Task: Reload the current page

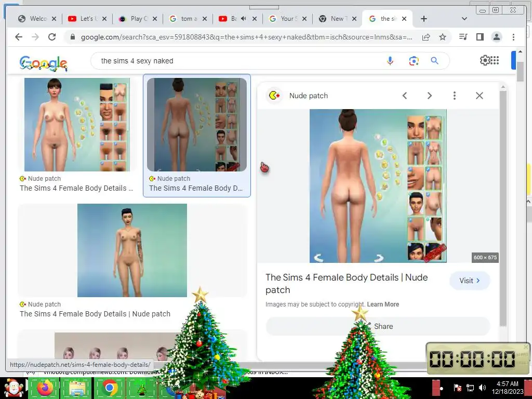Action: [x=52, y=37]
